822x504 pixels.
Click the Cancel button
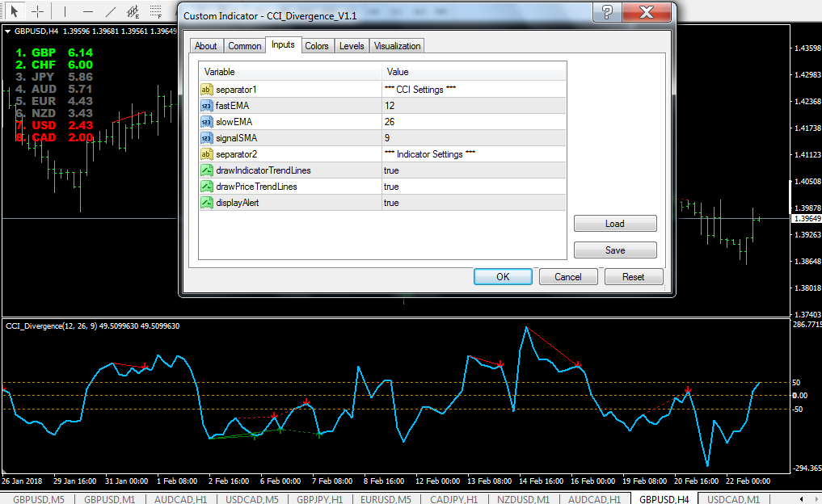568,276
